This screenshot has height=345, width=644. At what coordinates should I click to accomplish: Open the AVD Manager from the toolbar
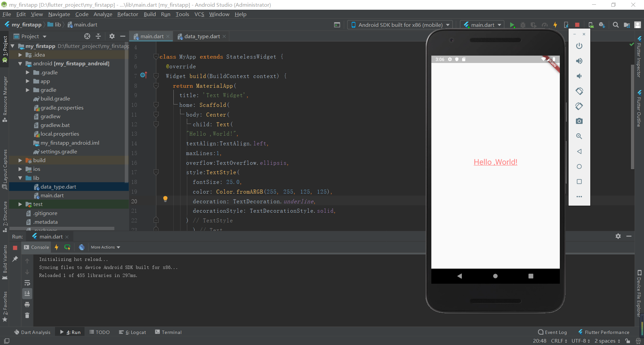(x=591, y=24)
